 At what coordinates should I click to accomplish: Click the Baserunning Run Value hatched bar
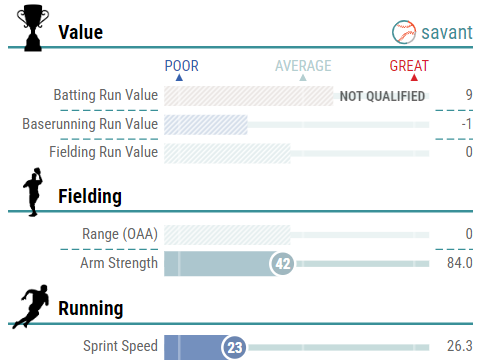point(206,125)
